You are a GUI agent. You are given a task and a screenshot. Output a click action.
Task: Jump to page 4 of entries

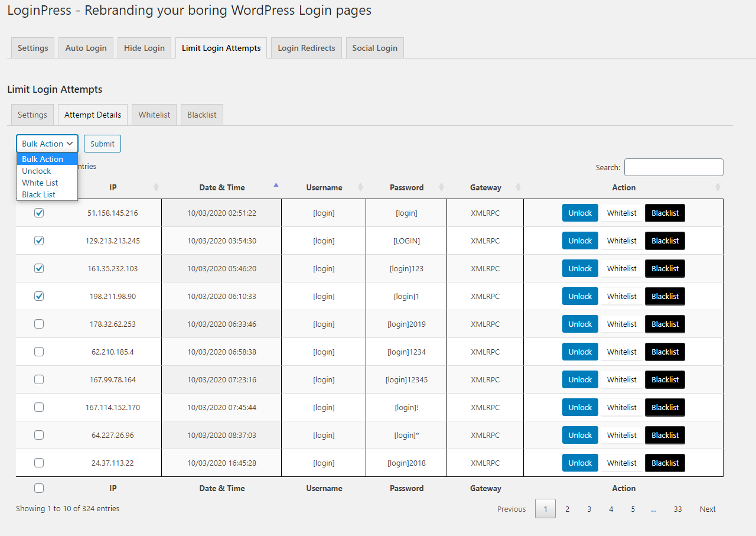coord(611,509)
